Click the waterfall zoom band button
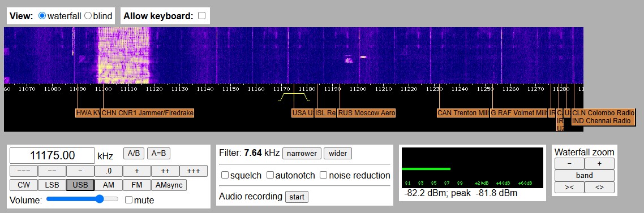 click(x=585, y=175)
